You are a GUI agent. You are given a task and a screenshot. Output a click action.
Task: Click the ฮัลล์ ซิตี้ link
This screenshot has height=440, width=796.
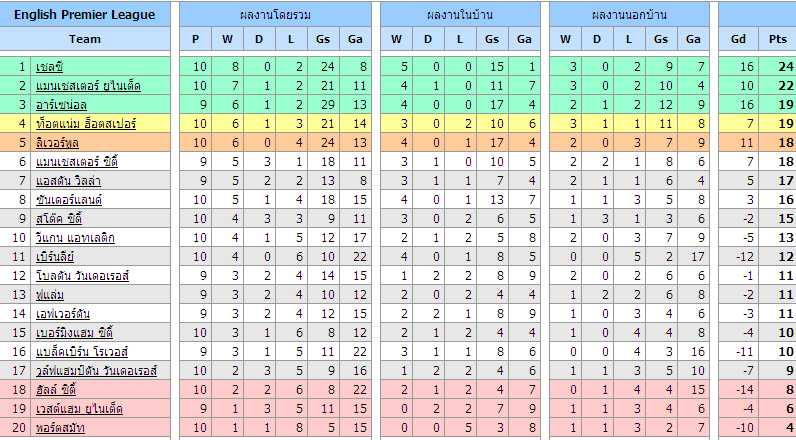click(x=56, y=390)
